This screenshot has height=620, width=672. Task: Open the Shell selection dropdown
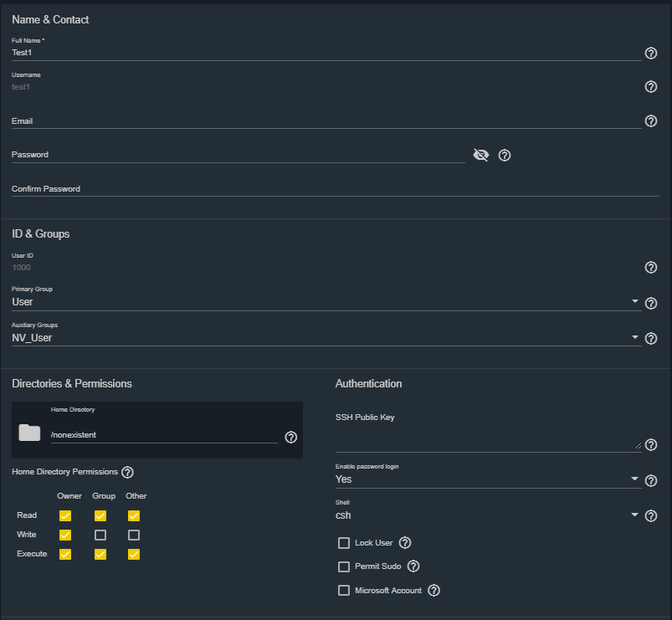(x=487, y=515)
